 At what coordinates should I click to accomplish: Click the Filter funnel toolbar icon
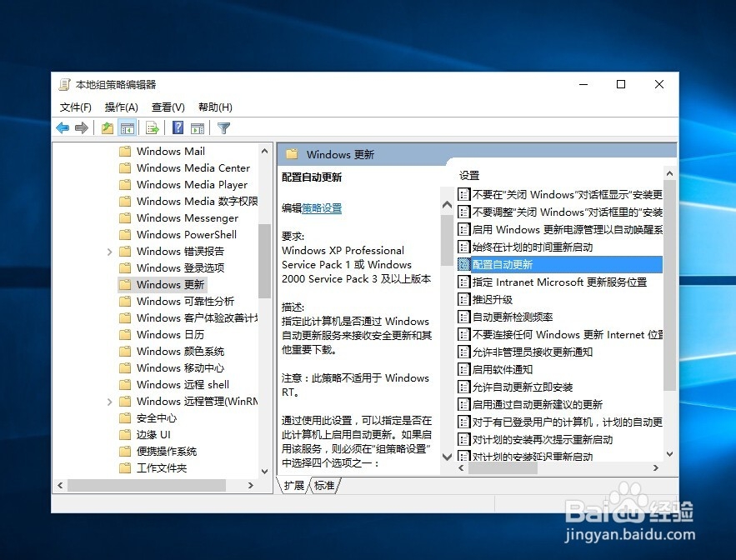tap(223, 127)
